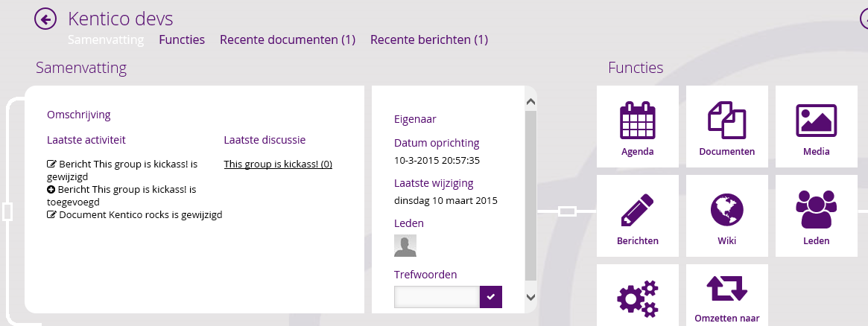Click the text 'dinsdag 10 maart 2015'
868x326 pixels.
[x=446, y=200]
